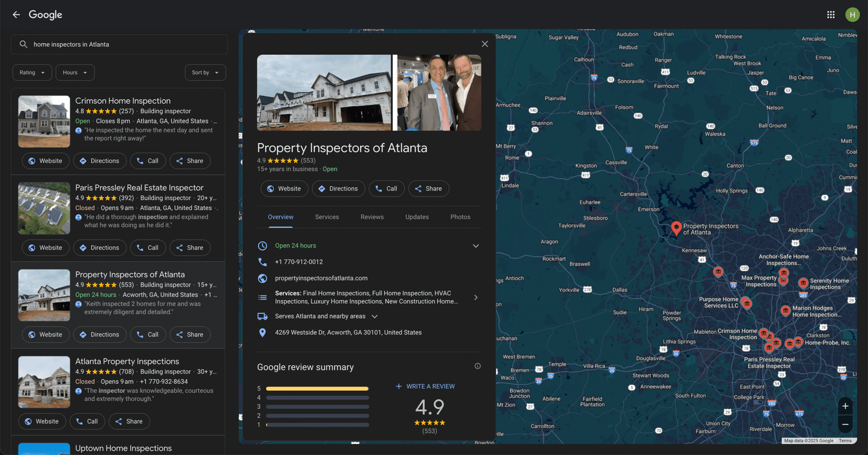Image resolution: width=868 pixels, height=455 pixels.
Task: Call Atlanta Property Inspections
Action: (x=87, y=421)
